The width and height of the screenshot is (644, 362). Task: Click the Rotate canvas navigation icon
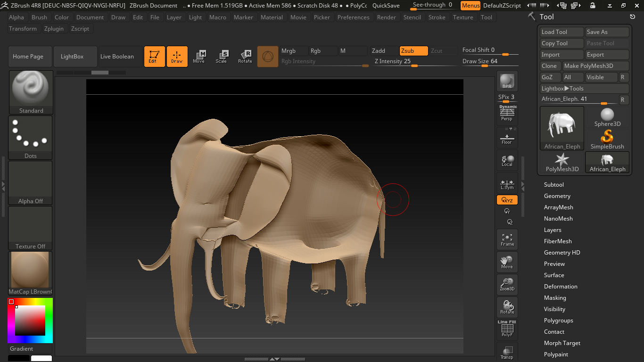click(507, 307)
